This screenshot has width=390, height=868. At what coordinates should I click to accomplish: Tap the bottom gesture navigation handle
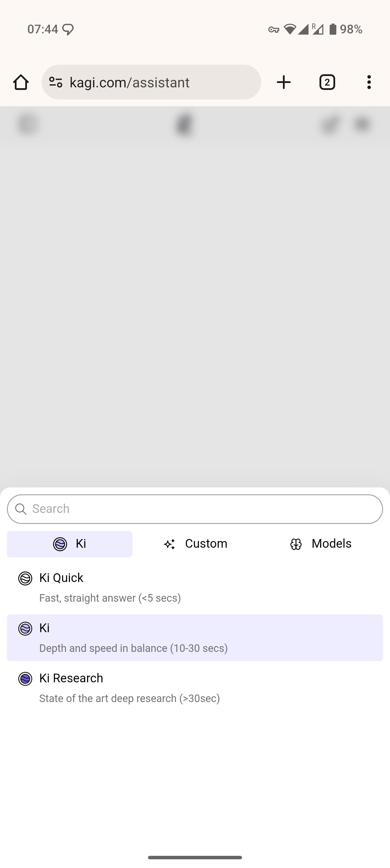[195, 858]
